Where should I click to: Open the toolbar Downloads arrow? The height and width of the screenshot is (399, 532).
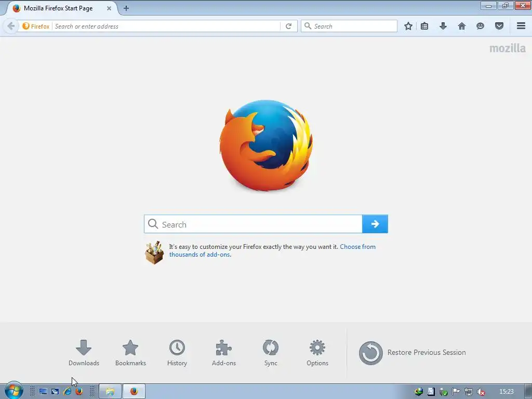pos(443,26)
